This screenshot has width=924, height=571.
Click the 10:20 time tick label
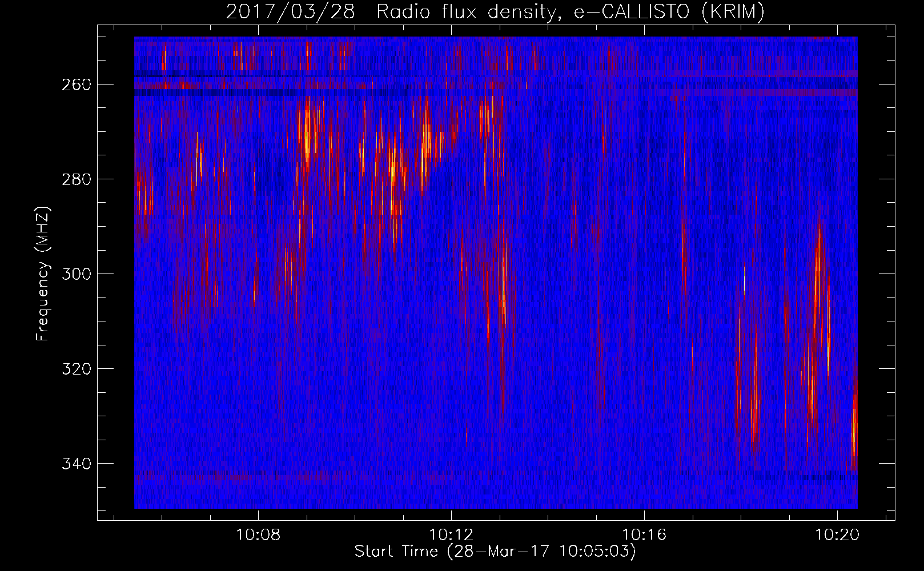(837, 535)
